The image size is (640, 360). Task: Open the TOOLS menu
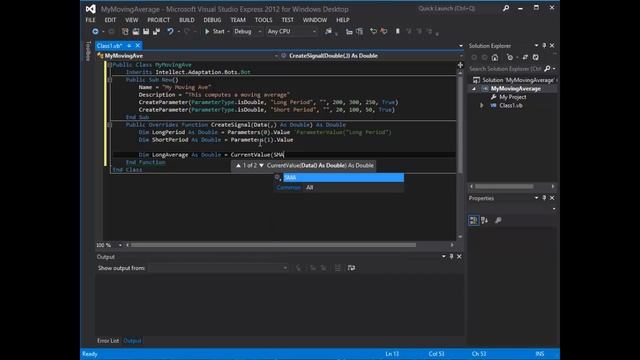point(263,20)
